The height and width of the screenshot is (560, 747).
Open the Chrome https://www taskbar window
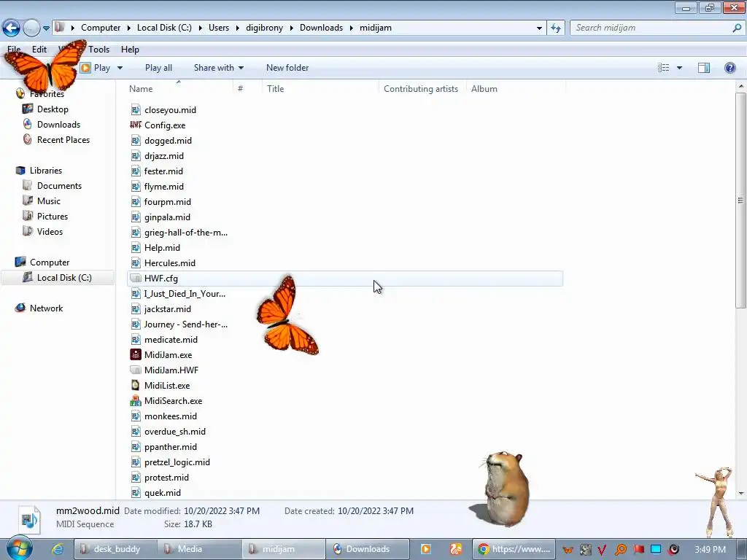click(514, 549)
